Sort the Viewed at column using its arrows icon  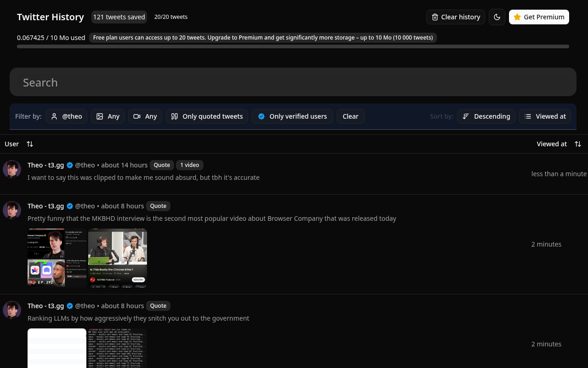578,144
